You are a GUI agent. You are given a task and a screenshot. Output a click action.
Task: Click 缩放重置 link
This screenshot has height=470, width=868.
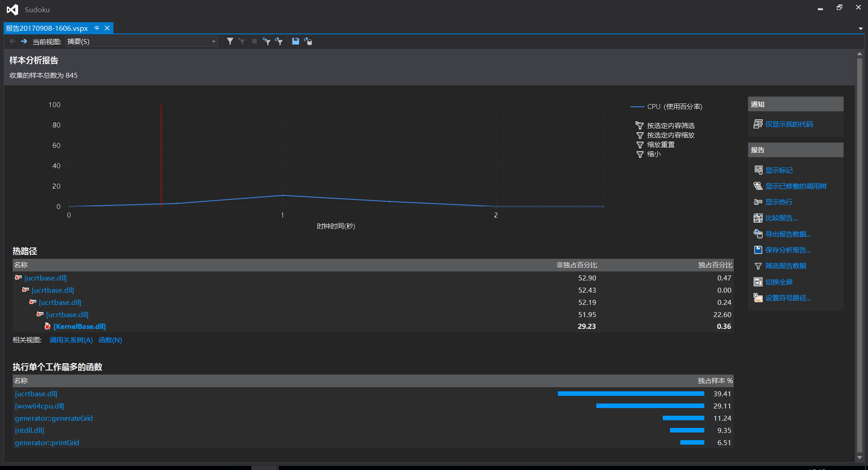click(660, 145)
